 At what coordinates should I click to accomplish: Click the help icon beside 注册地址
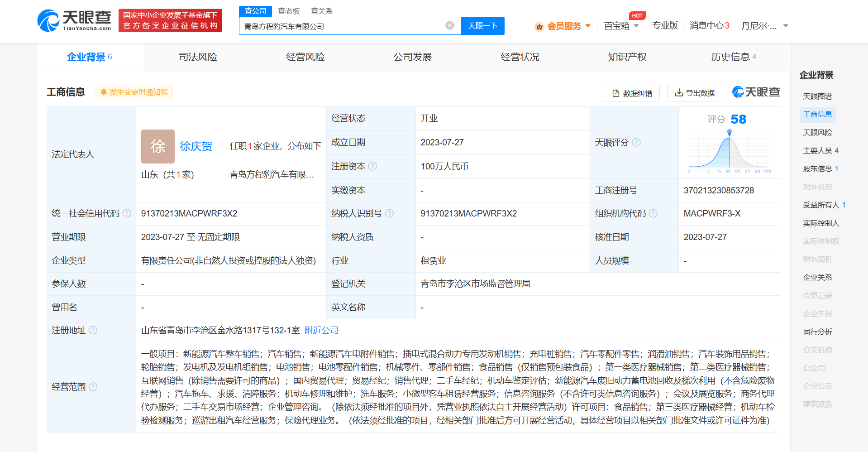93,330
